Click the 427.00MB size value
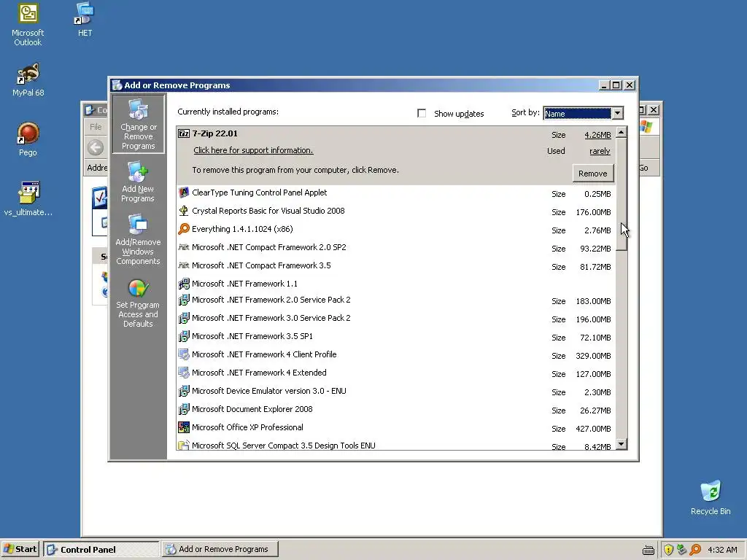This screenshot has height=560, width=747. tap(593, 429)
